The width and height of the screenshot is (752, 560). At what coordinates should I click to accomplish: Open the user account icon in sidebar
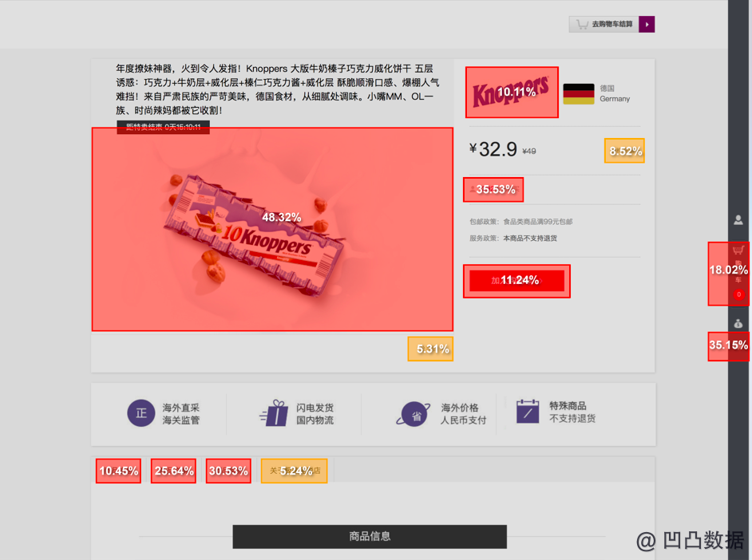tap(738, 220)
